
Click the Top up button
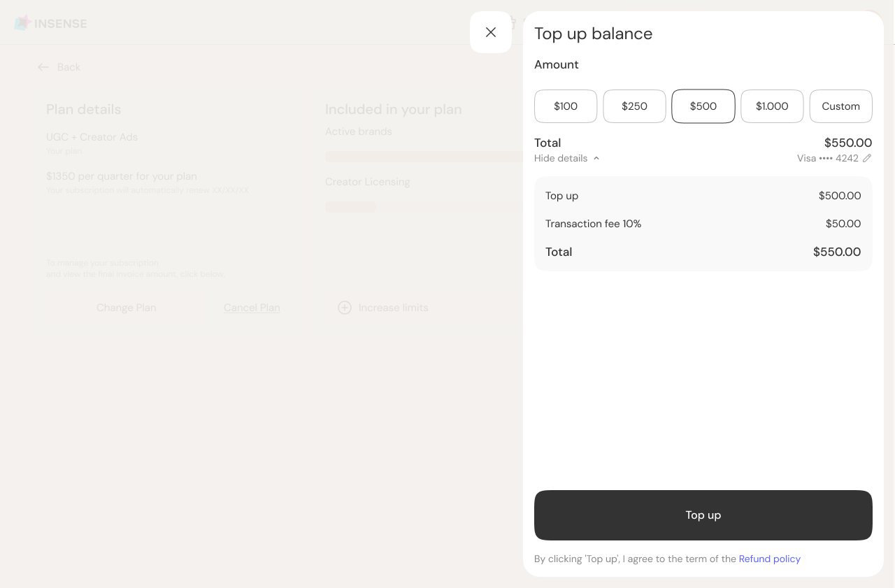703,515
